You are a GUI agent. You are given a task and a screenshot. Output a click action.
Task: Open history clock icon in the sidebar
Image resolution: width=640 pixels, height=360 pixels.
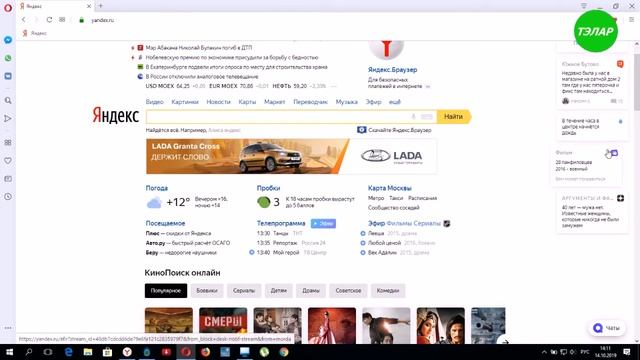(x=8, y=197)
